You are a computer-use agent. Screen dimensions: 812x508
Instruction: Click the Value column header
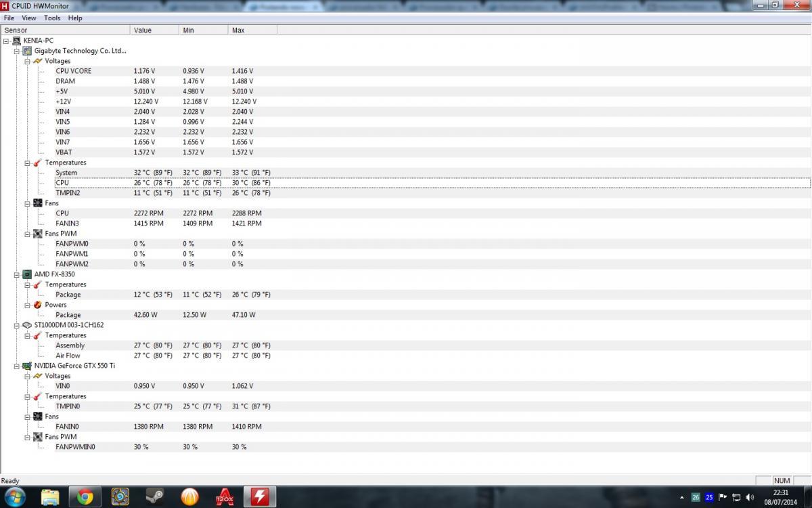[155, 30]
